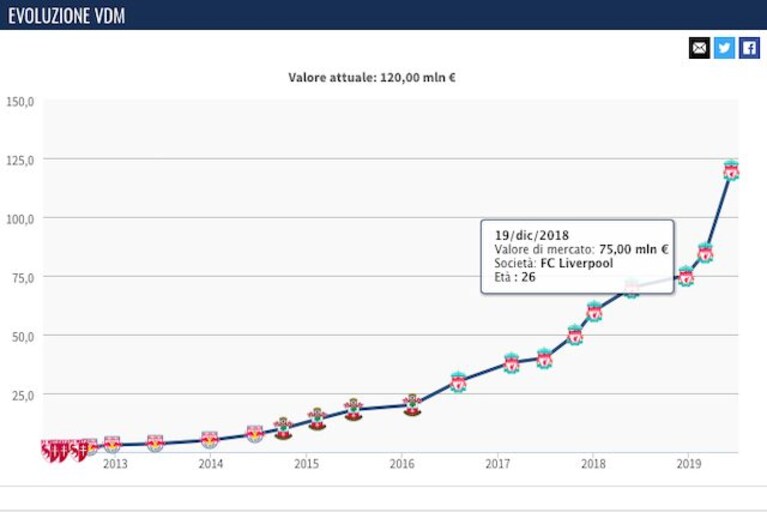Click 'Valore di mercato: 75,00 mln €' in tooltip
The width and height of the screenshot is (767, 512).
[x=581, y=249]
